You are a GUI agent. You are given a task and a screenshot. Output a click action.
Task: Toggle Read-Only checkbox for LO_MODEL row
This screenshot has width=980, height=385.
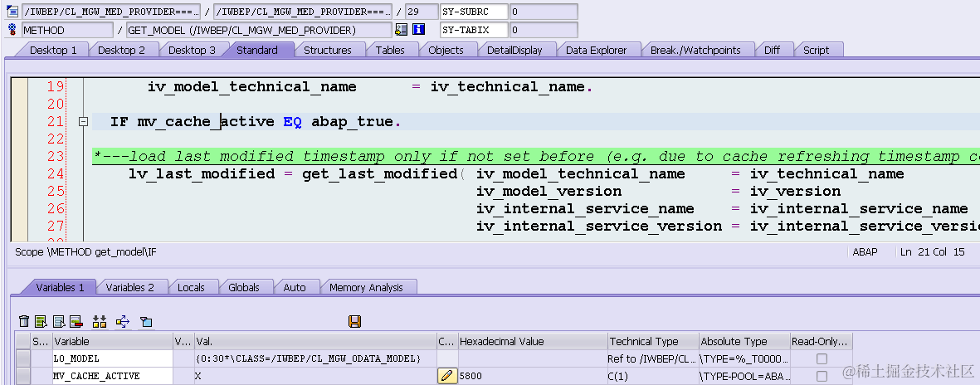(x=822, y=358)
